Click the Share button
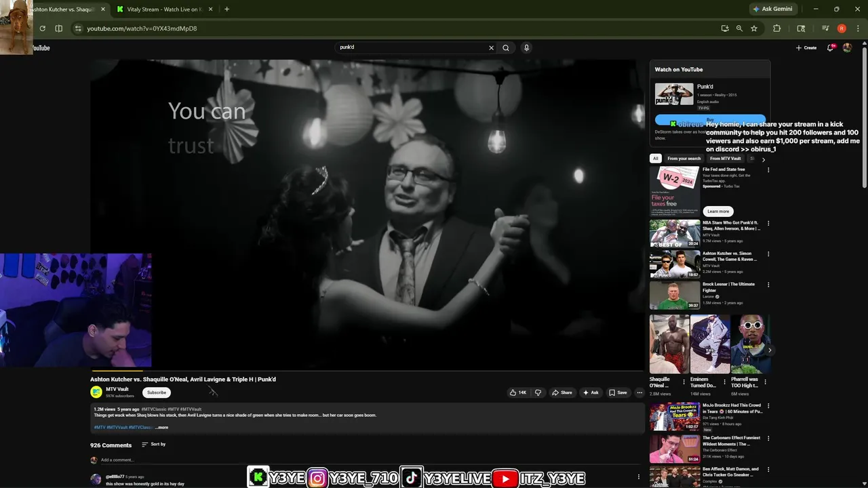The width and height of the screenshot is (868, 488). (562, 392)
